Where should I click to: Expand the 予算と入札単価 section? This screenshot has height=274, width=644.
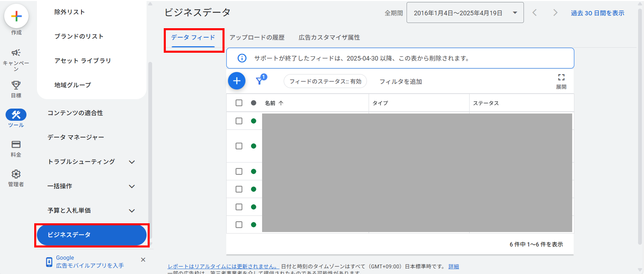(x=132, y=211)
